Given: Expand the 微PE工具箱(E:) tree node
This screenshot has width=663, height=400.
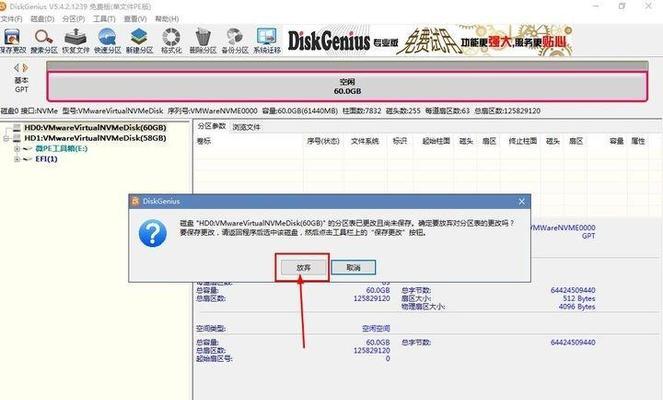Looking at the screenshot, I should click(17, 149).
